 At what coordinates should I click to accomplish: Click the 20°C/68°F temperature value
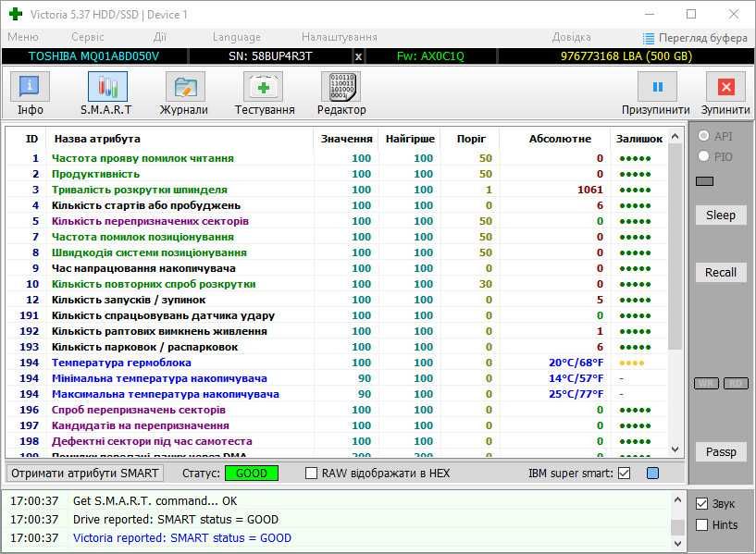pyautogui.click(x=576, y=363)
